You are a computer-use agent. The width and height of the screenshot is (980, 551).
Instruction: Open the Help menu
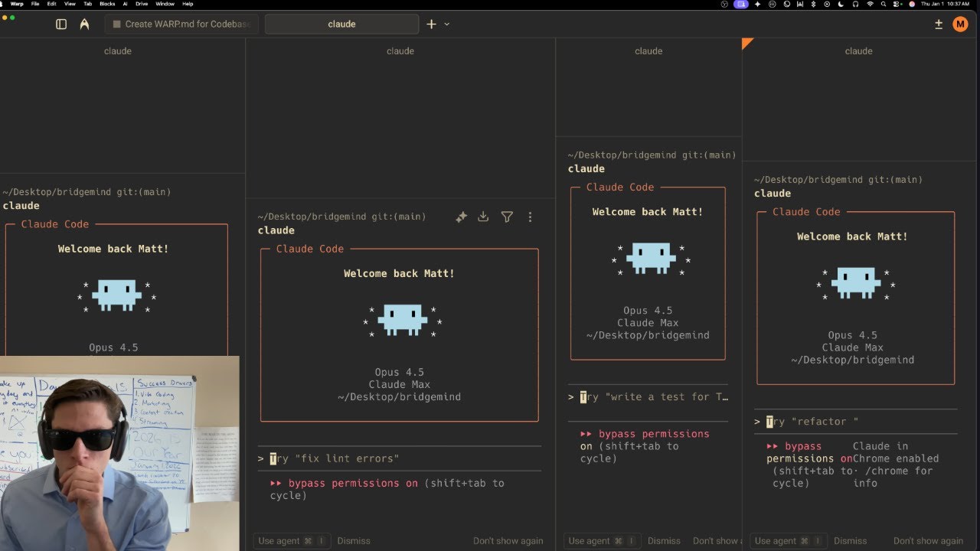pos(188,4)
